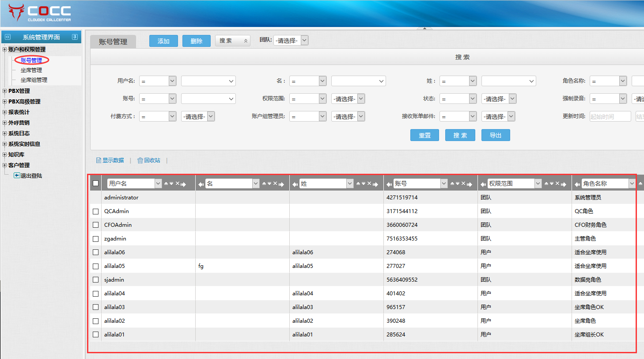This screenshot has width=644, height=359.
Task: Expand the PBX管理 tree node
Action: pos(4,91)
